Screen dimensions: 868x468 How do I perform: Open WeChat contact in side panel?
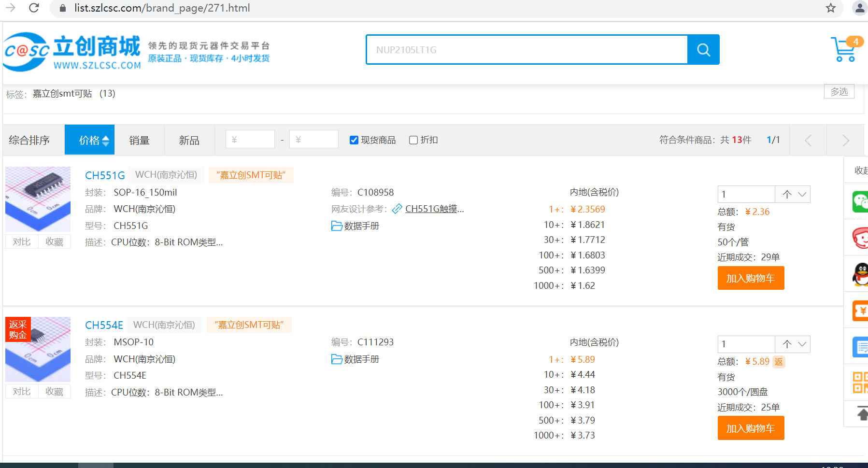860,201
